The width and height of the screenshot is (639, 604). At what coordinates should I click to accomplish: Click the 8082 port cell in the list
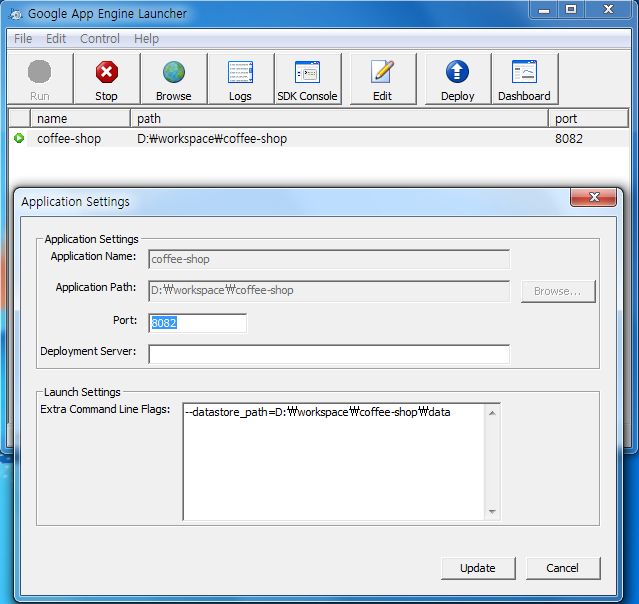tap(568, 139)
